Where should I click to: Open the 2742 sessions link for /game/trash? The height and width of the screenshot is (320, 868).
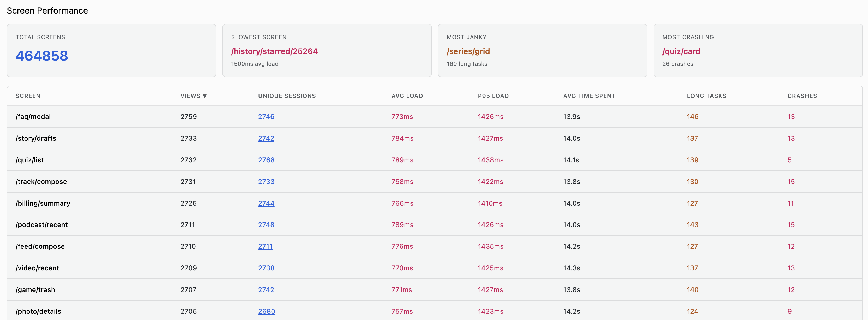tap(266, 290)
